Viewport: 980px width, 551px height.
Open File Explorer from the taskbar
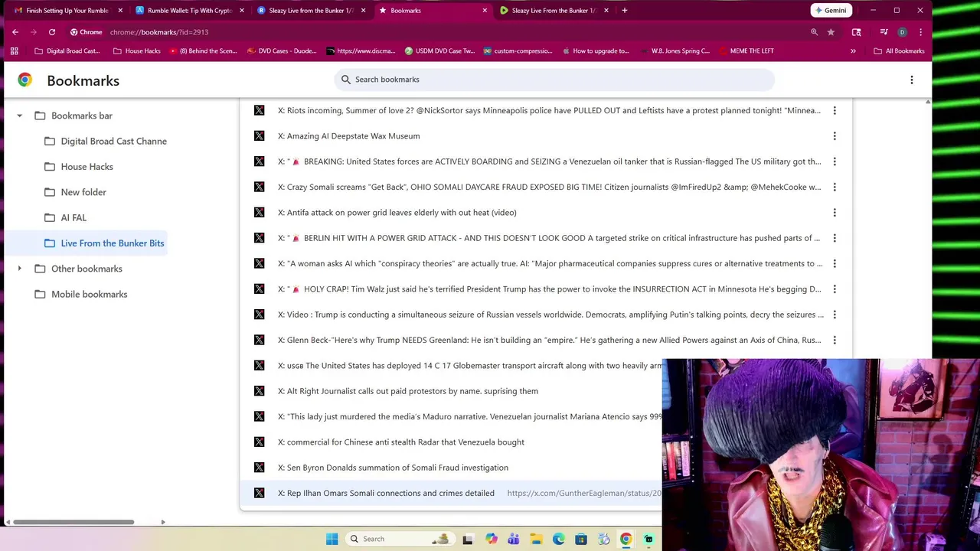(536, 539)
